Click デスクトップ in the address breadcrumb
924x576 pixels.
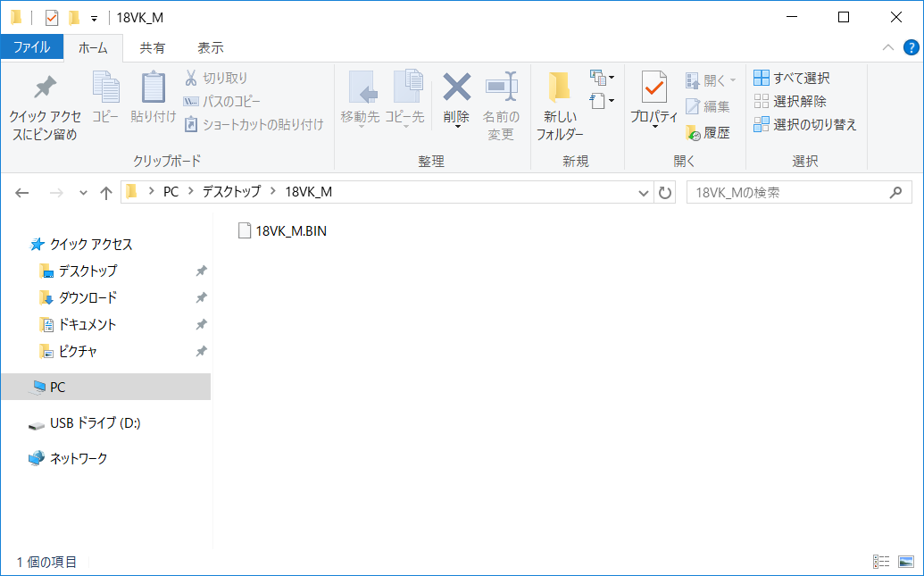point(231,192)
